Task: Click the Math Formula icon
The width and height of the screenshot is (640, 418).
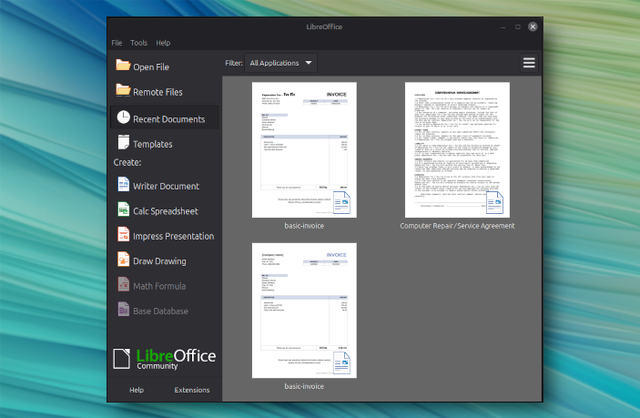Action: 123,284
